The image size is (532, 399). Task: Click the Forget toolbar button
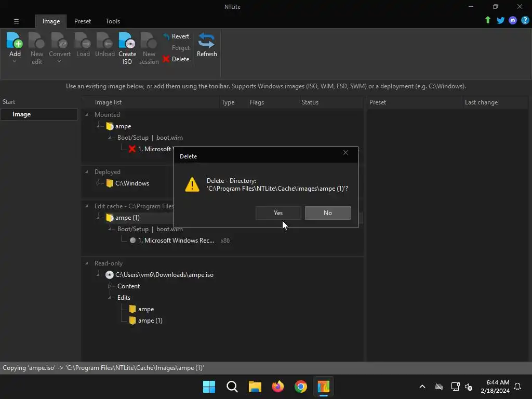180,48
